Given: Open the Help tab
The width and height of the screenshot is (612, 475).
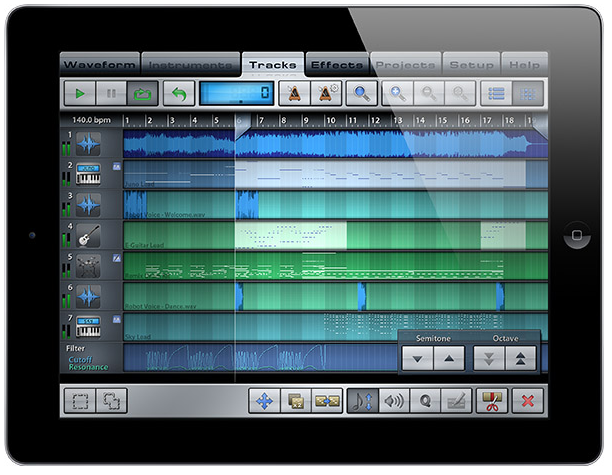Looking at the screenshot, I should point(525,64).
